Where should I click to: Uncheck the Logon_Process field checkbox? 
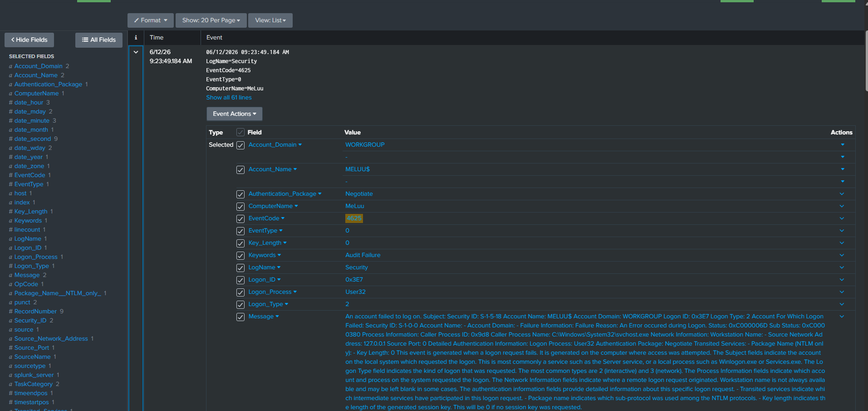click(240, 292)
